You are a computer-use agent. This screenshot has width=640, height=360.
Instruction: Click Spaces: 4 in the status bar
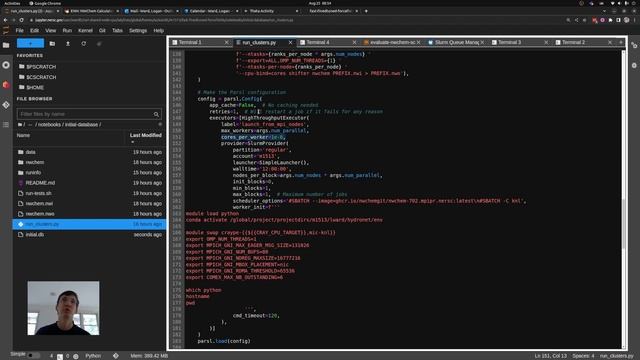pos(583,356)
